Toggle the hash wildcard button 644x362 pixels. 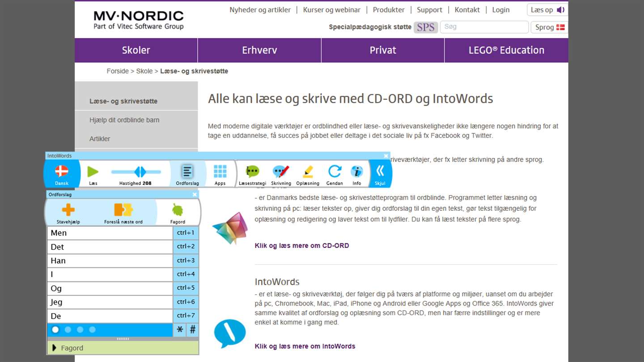pyautogui.click(x=193, y=330)
